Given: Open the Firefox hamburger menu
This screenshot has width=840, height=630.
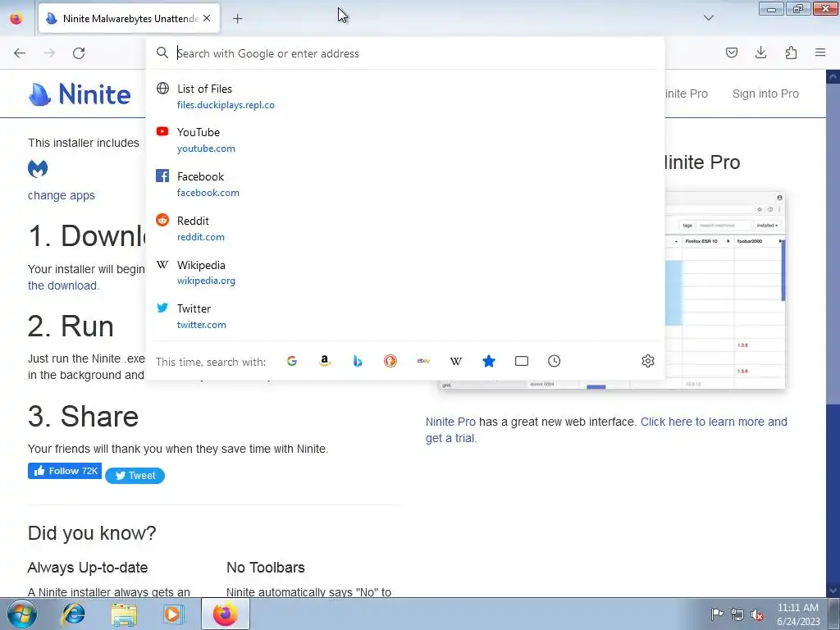Looking at the screenshot, I should tap(820, 52).
